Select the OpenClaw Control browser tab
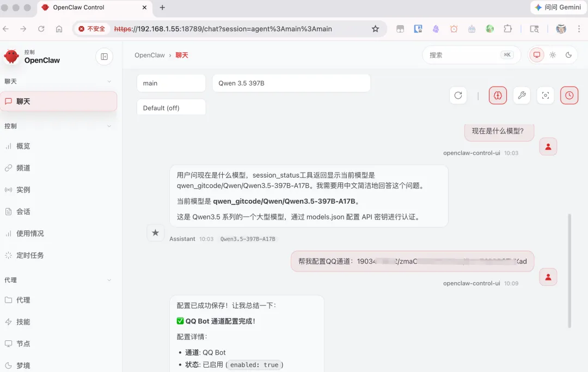Viewport: 588px width, 372px height. pos(95,8)
